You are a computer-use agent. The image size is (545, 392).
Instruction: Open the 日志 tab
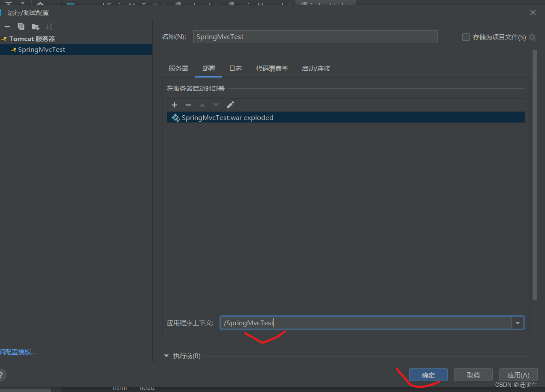pyautogui.click(x=235, y=69)
